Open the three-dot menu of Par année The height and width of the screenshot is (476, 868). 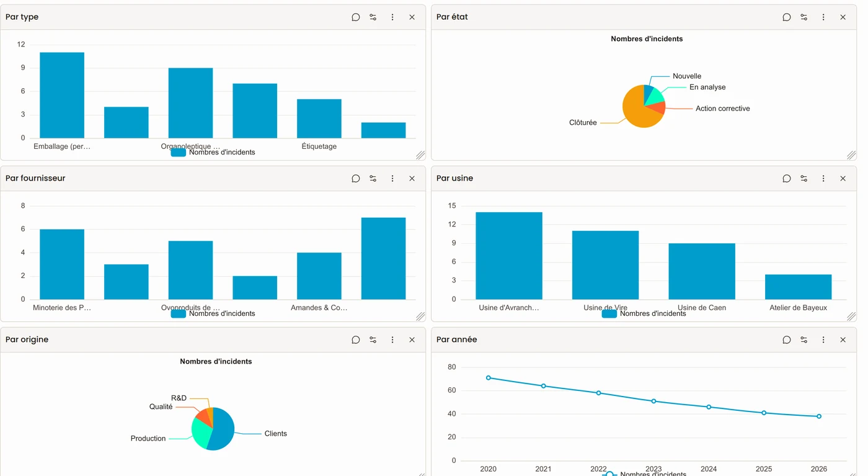[x=823, y=340]
